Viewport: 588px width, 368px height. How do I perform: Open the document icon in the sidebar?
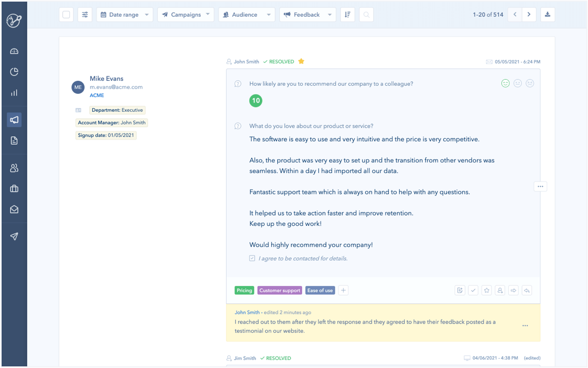(x=14, y=141)
